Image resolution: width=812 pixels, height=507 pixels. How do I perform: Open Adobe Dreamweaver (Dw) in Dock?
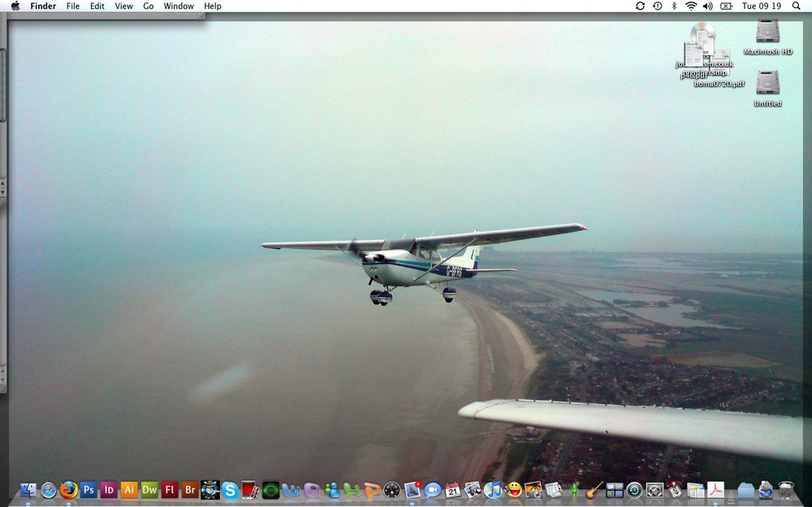click(x=149, y=489)
